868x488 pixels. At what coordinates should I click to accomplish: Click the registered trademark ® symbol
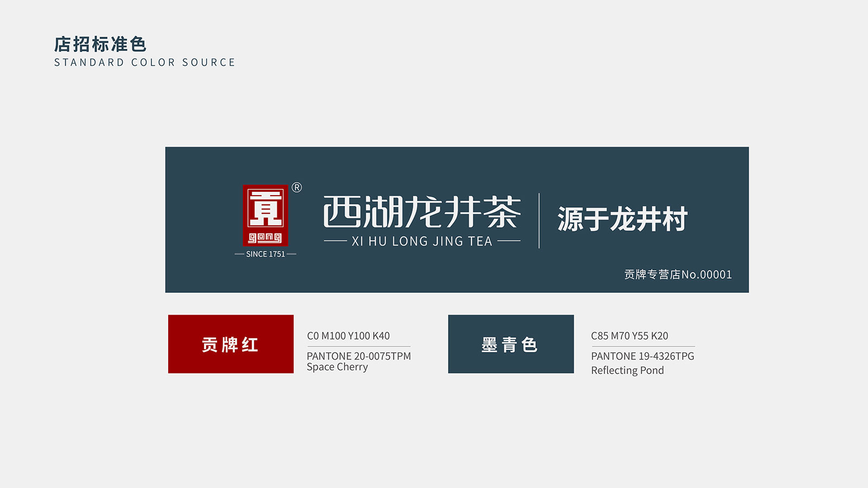point(297,188)
